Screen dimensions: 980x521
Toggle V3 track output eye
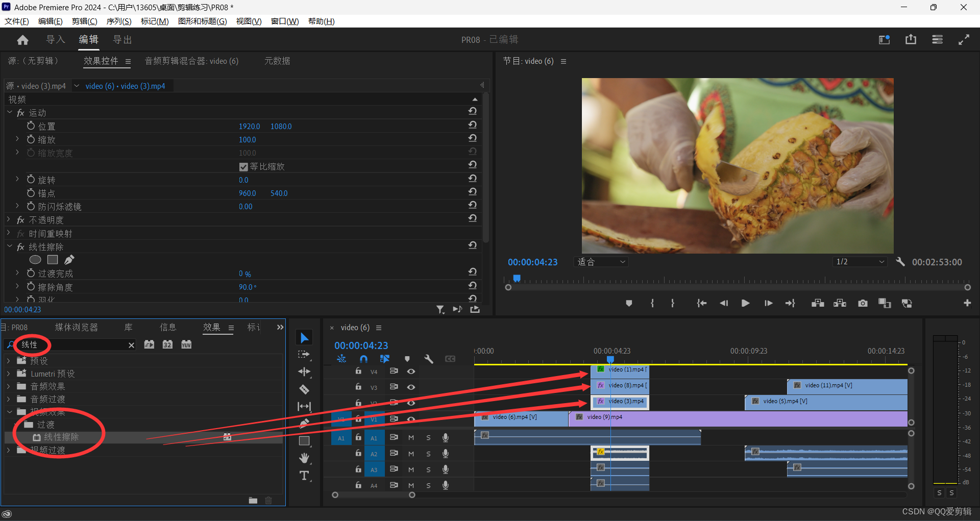411,387
